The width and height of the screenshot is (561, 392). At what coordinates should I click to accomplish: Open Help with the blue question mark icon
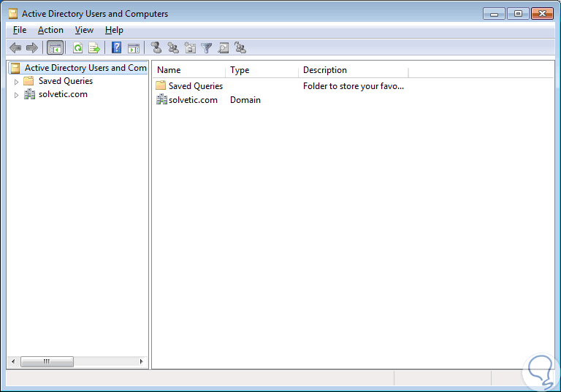(116, 47)
